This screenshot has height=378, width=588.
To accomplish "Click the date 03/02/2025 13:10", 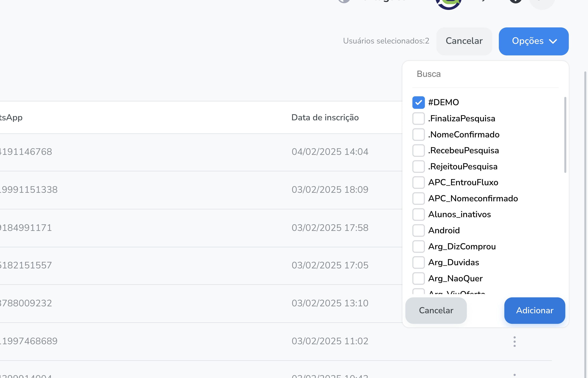I will point(330,303).
